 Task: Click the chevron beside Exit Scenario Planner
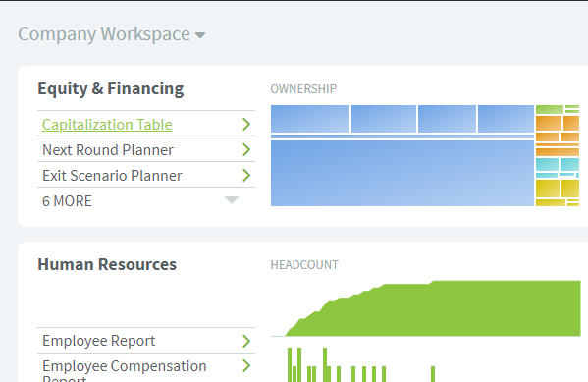pyautogui.click(x=246, y=175)
